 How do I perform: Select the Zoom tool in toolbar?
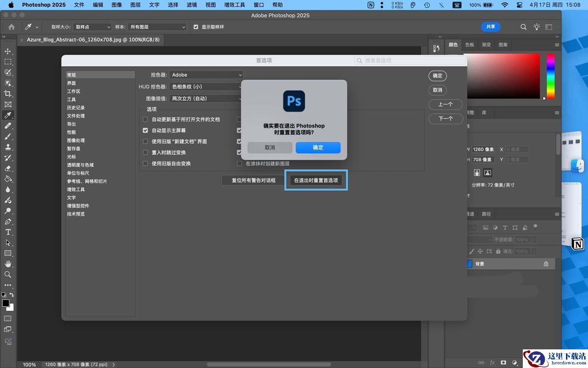tap(8, 275)
